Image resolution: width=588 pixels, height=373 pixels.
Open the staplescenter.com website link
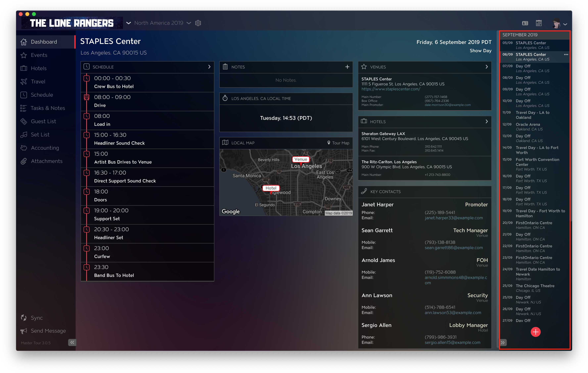click(391, 89)
